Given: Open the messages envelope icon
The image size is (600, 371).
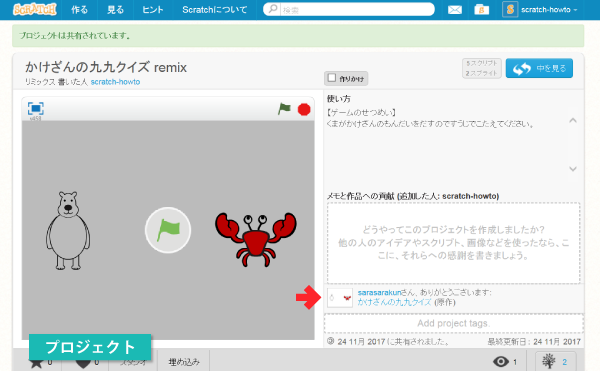Looking at the screenshot, I should [x=455, y=10].
